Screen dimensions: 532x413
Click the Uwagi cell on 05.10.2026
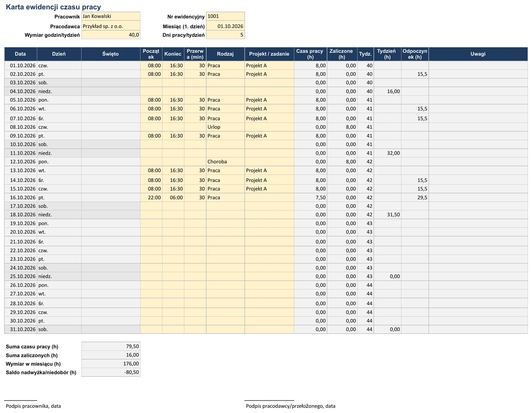(478, 100)
